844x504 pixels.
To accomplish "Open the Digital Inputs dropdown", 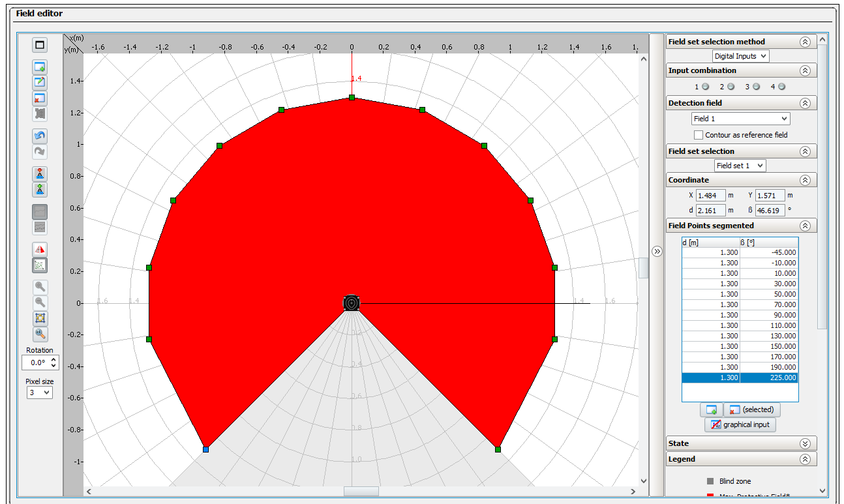I will (x=741, y=56).
